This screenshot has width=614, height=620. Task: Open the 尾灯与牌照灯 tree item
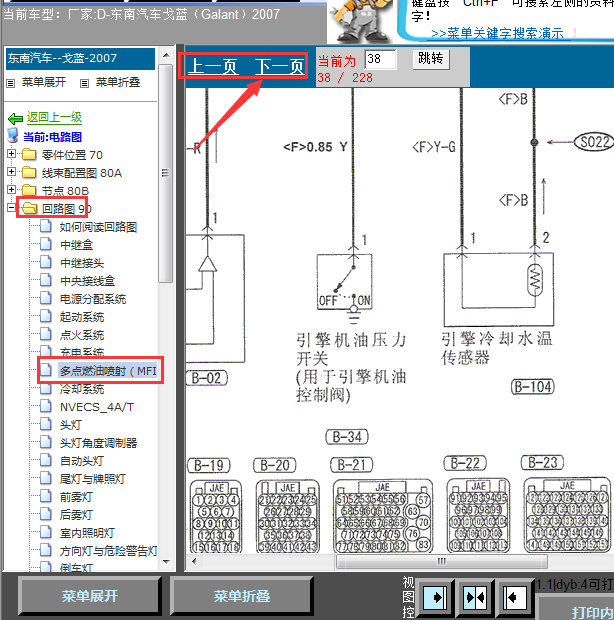(x=93, y=478)
